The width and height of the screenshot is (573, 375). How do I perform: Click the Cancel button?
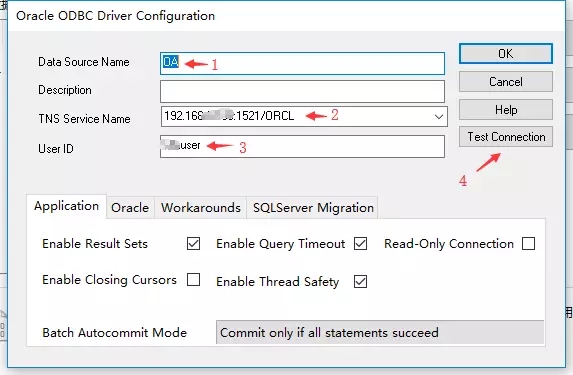505,82
